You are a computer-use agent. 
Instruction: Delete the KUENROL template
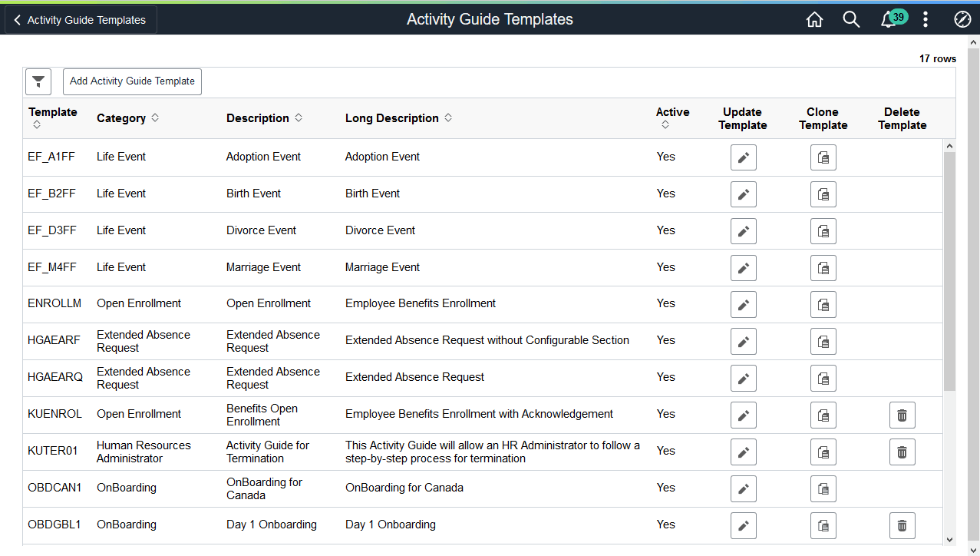click(x=902, y=415)
